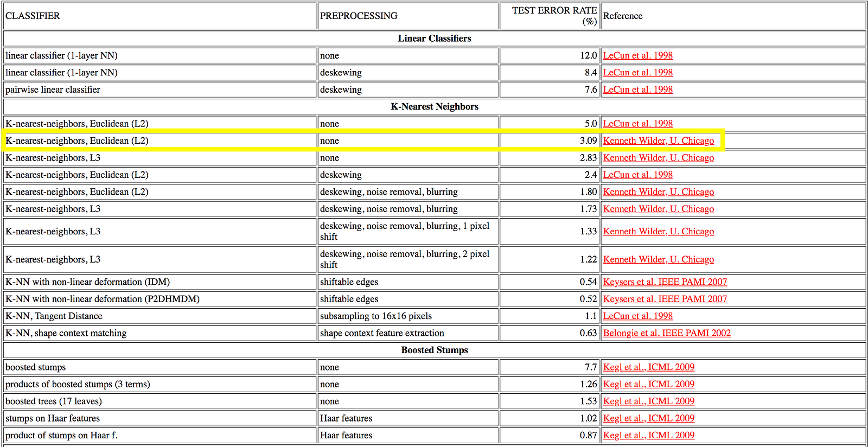Open Kenneth Wilder link in the 3.09 row
Viewport: 868px width, 447px height.
(659, 141)
